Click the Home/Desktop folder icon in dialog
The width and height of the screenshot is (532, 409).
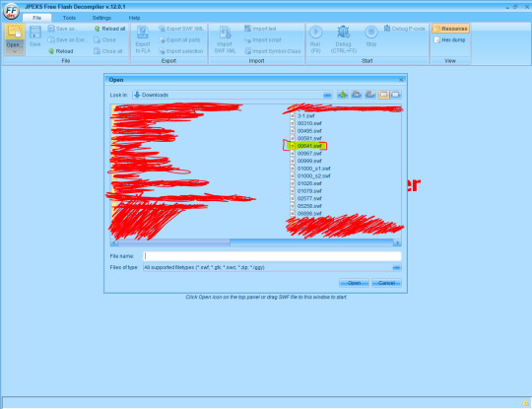point(357,95)
